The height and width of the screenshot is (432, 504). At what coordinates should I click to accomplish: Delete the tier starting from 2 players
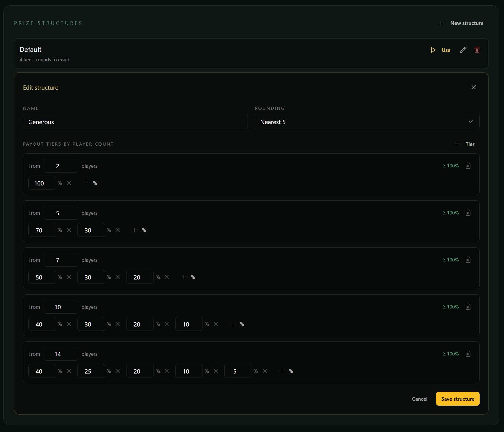pyautogui.click(x=468, y=166)
